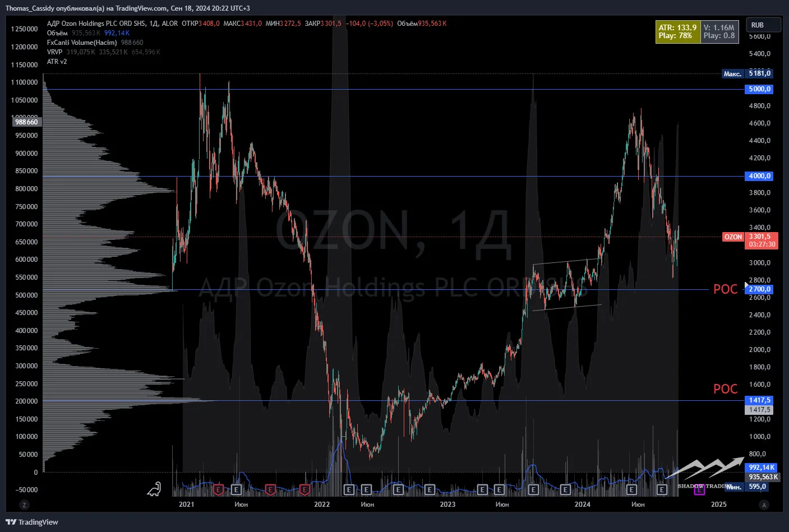
Task: Select the ATR v2 indicator legend
Action: (x=57, y=62)
